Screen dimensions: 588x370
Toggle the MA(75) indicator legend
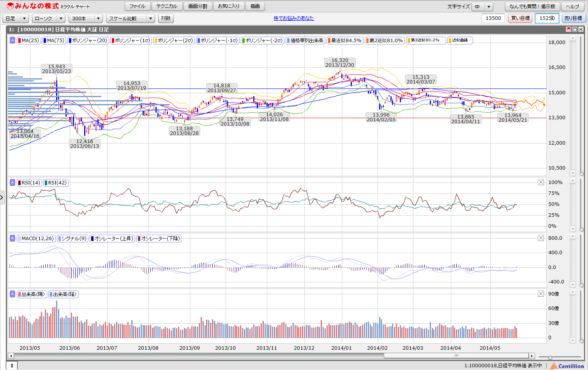point(54,40)
